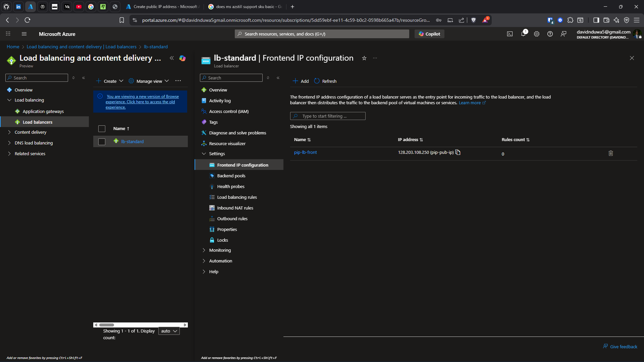Open the Brave Shields icon
Viewport: 644px width, 362px height.
[474, 20]
